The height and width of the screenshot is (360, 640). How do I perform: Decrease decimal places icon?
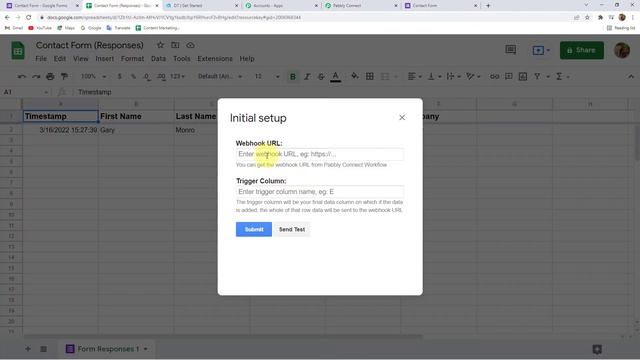point(147,76)
